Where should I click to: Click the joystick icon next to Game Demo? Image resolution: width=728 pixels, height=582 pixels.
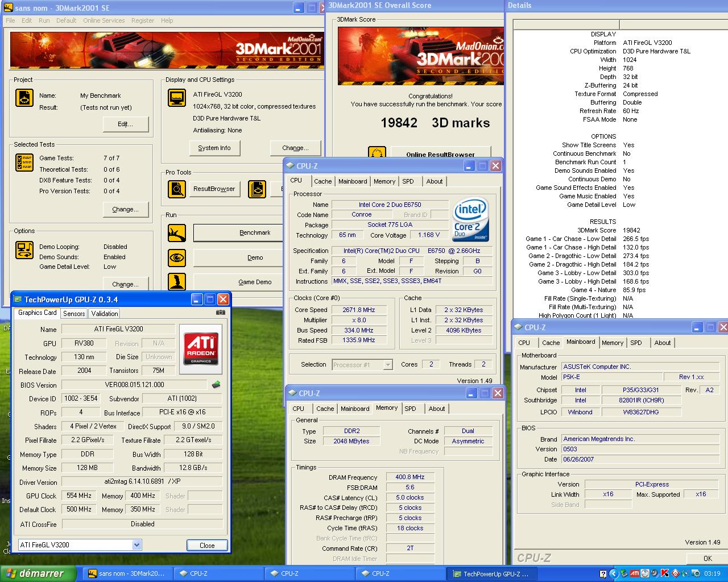click(177, 282)
